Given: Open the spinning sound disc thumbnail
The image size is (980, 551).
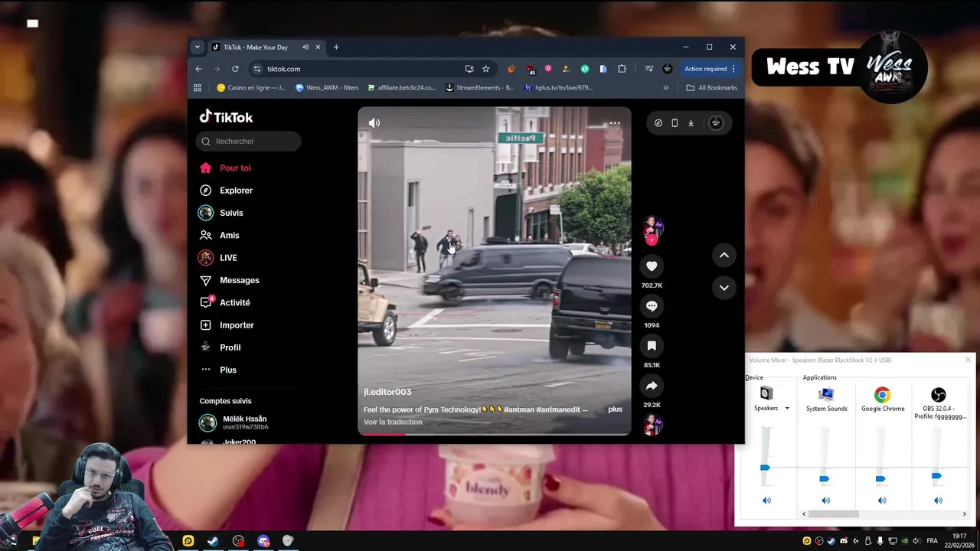Looking at the screenshot, I should pos(652,425).
